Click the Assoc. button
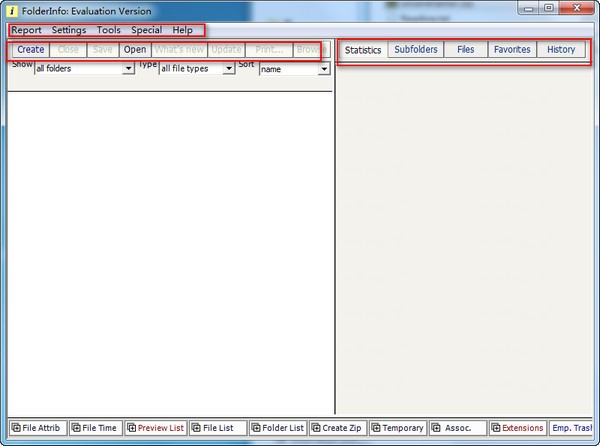600x446 pixels. coord(458,428)
